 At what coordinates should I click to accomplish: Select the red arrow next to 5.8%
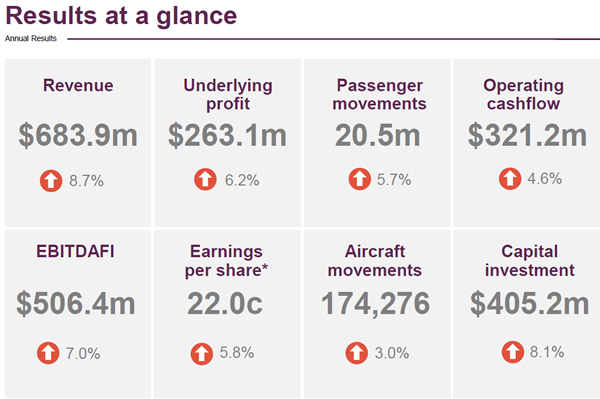click(x=202, y=353)
